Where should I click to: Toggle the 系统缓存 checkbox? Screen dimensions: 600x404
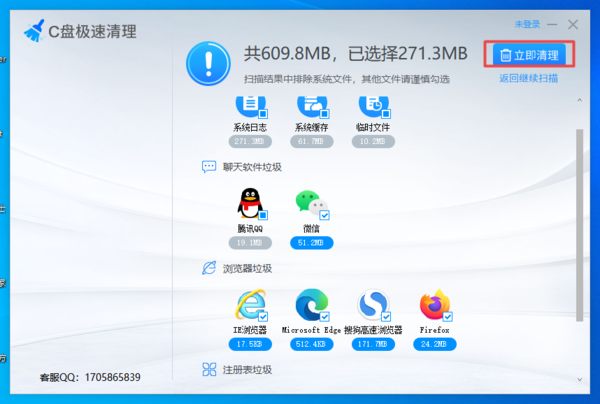324,114
